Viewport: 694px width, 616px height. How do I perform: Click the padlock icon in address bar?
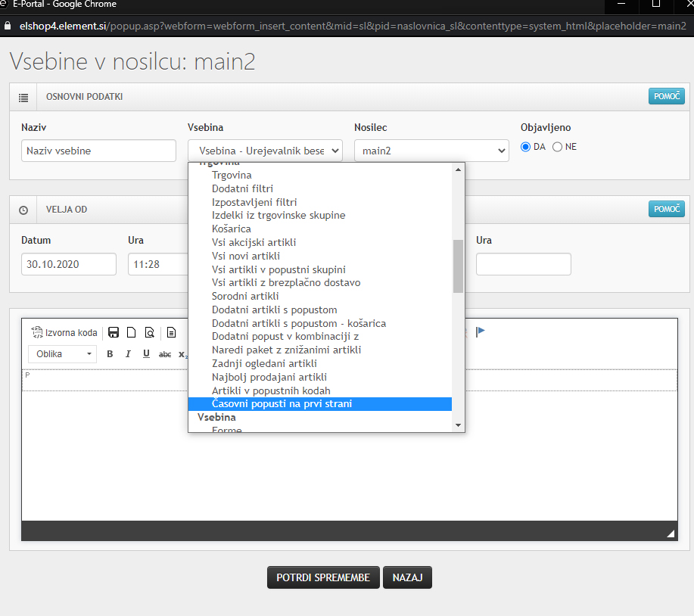7,26
